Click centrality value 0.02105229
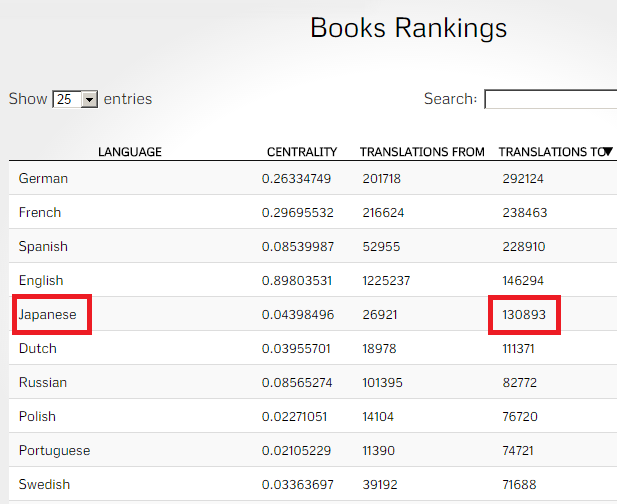Viewport: 617px width, 504px height. pos(296,450)
